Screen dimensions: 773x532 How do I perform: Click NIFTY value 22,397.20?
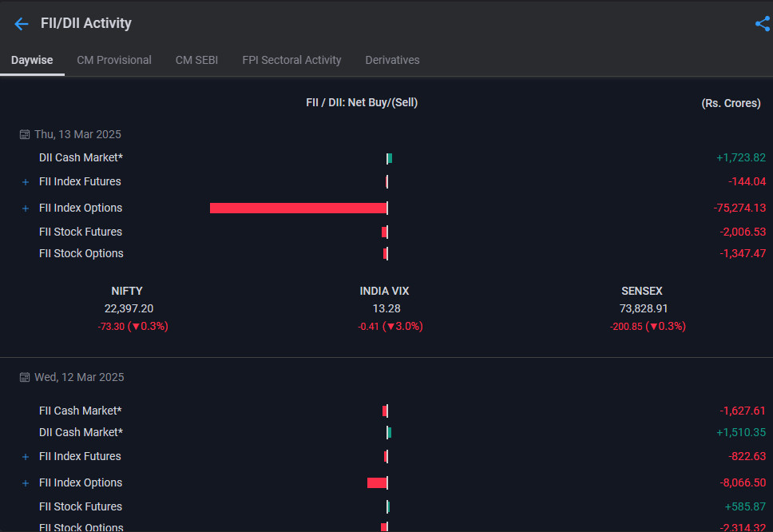129,308
